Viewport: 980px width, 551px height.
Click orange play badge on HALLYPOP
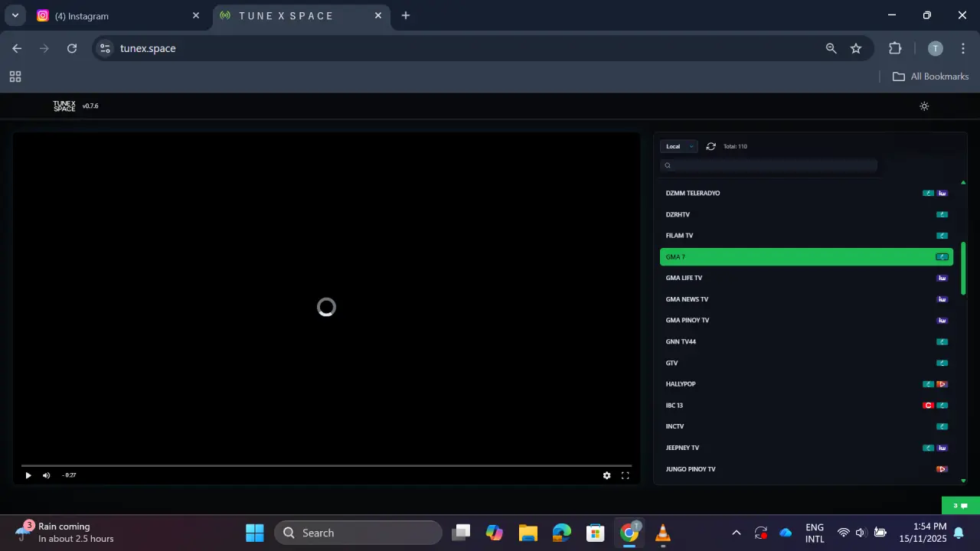[942, 384]
